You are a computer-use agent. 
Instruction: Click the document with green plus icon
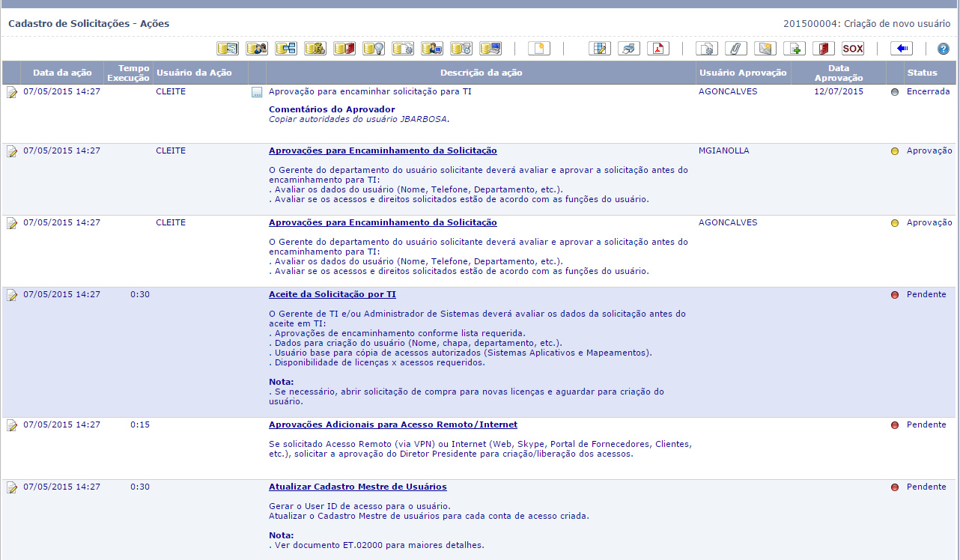[x=795, y=49]
